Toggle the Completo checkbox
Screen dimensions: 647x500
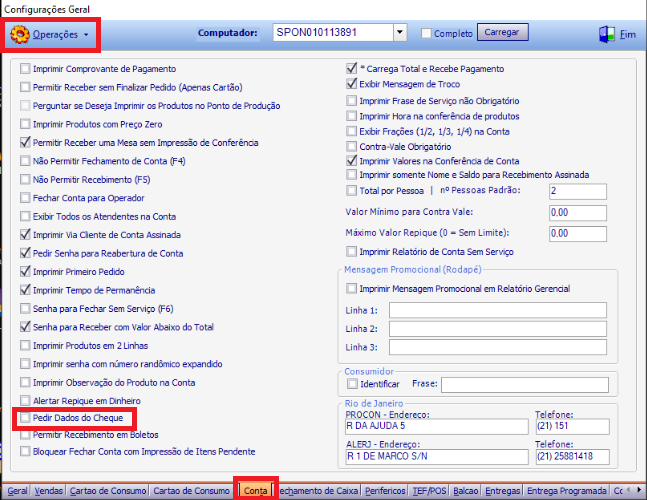[x=426, y=33]
